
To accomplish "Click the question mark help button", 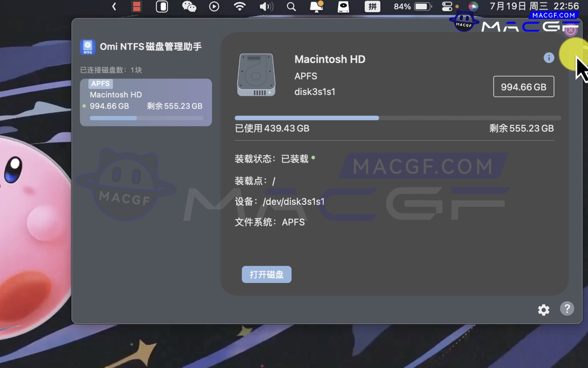I will 567,309.
